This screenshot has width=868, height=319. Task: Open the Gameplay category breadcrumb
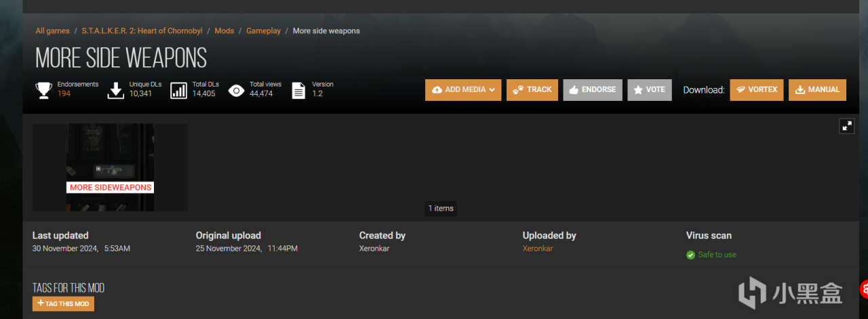pyautogui.click(x=263, y=31)
